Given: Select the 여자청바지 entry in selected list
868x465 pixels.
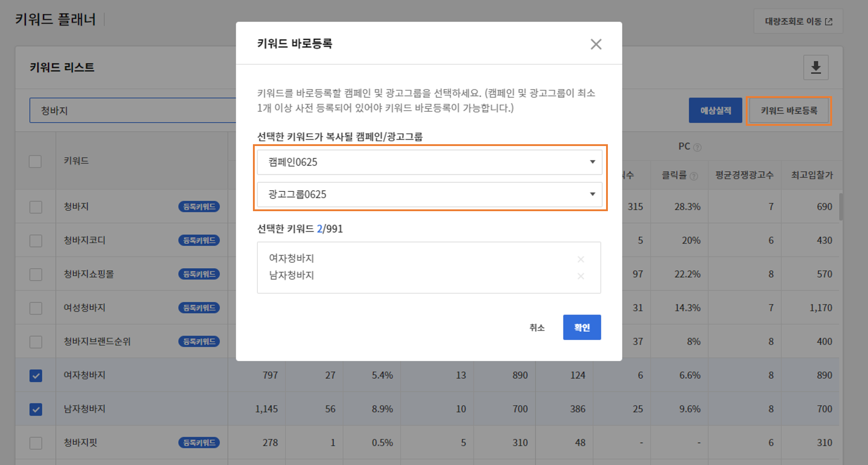Looking at the screenshot, I should (x=292, y=258).
